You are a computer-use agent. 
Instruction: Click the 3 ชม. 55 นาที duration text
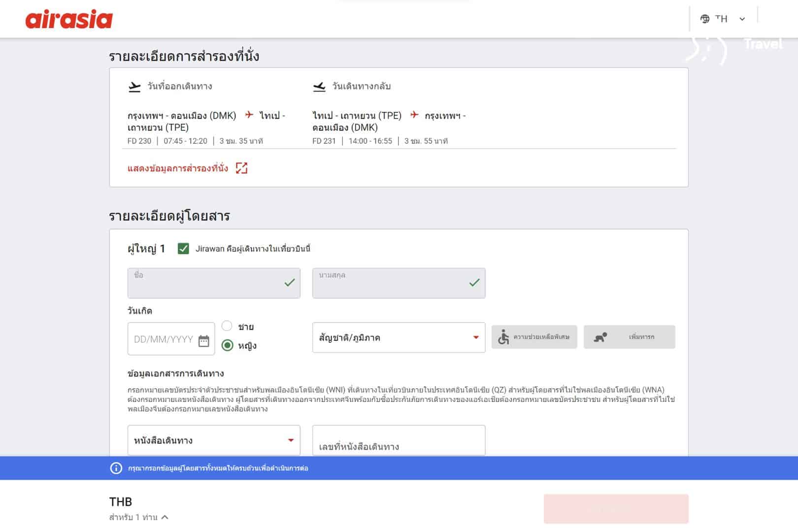(x=426, y=141)
